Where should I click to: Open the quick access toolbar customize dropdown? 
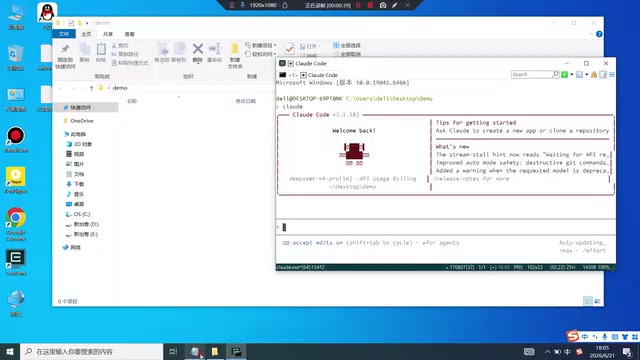(x=87, y=23)
